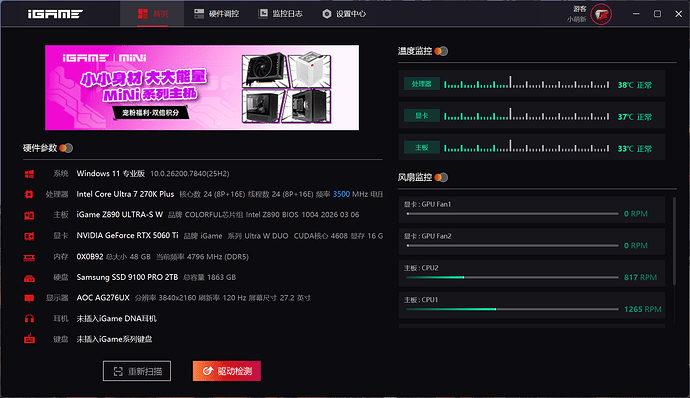690x398 pixels.
Task: Minimize the iGame window
Action: 636,14
